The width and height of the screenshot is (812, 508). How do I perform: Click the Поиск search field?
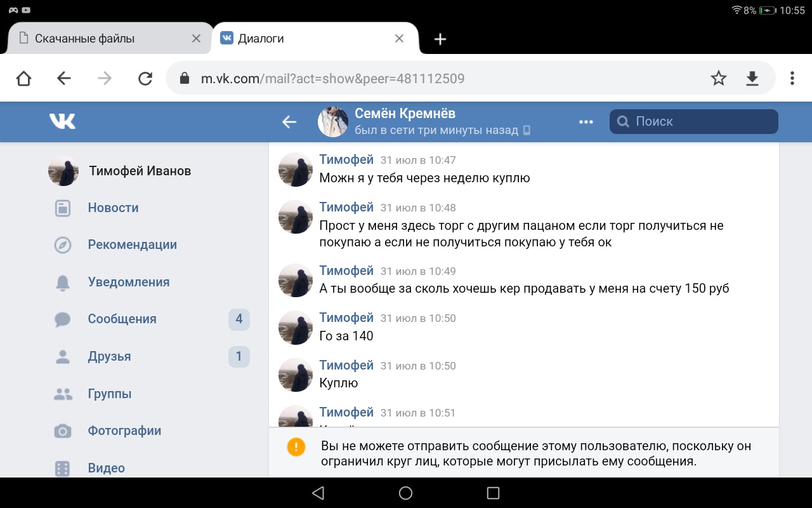(x=694, y=122)
